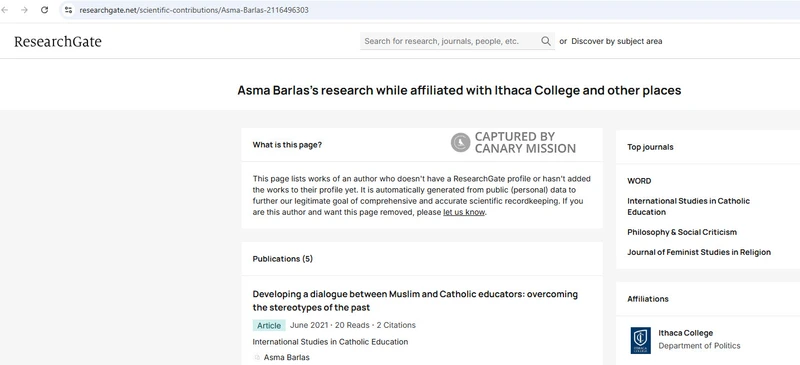Click the 'Affiliations' heading
This screenshot has width=800, height=365.
click(x=648, y=299)
